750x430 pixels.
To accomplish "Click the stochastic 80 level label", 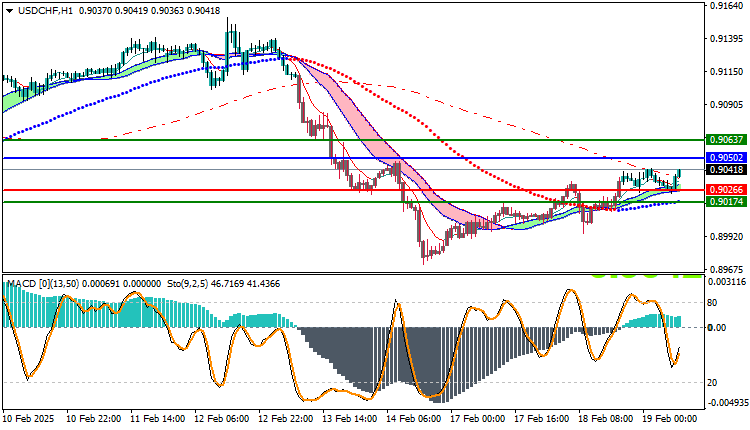I will [712, 303].
